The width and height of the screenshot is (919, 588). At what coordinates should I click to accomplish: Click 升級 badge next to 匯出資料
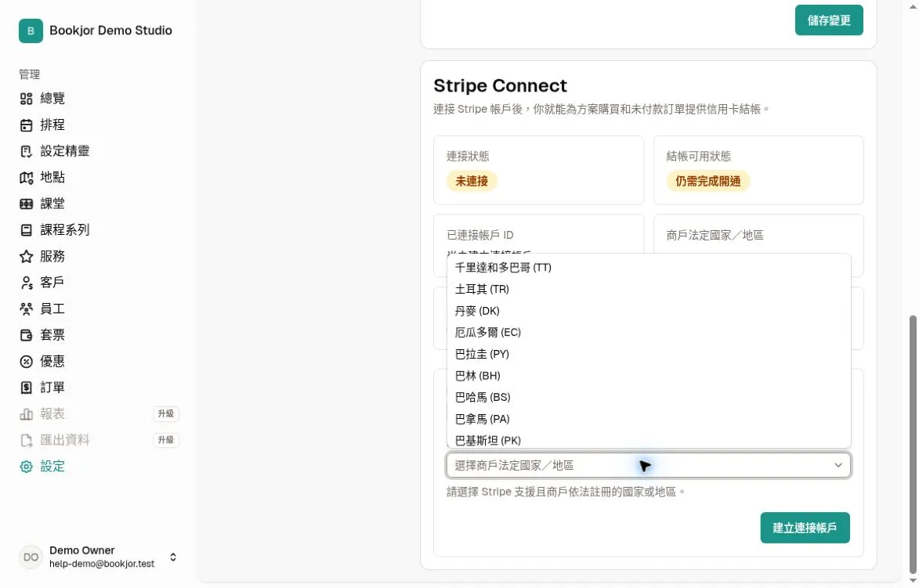click(166, 441)
